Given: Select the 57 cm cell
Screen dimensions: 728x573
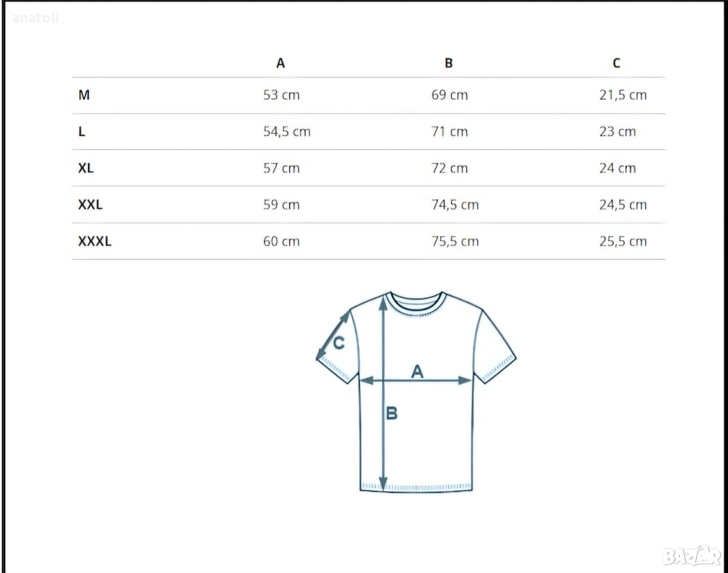Looking at the screenshot, I should [x=281, y=168].
